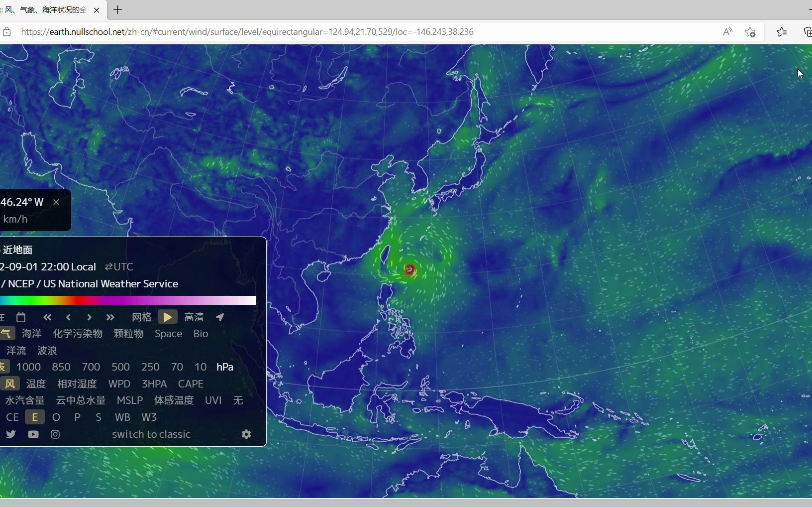Open the YouTube icon link
This screenshot has height=508, width=812.
33,434
